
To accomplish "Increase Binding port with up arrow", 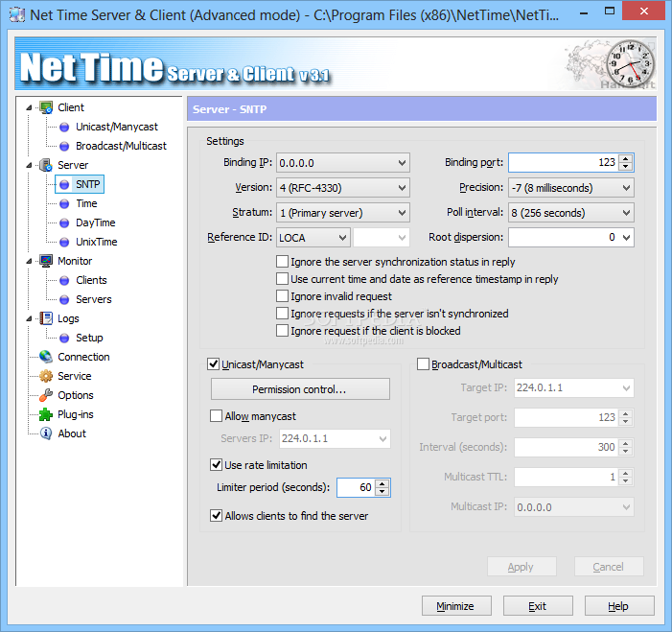I will pos(626,158).
